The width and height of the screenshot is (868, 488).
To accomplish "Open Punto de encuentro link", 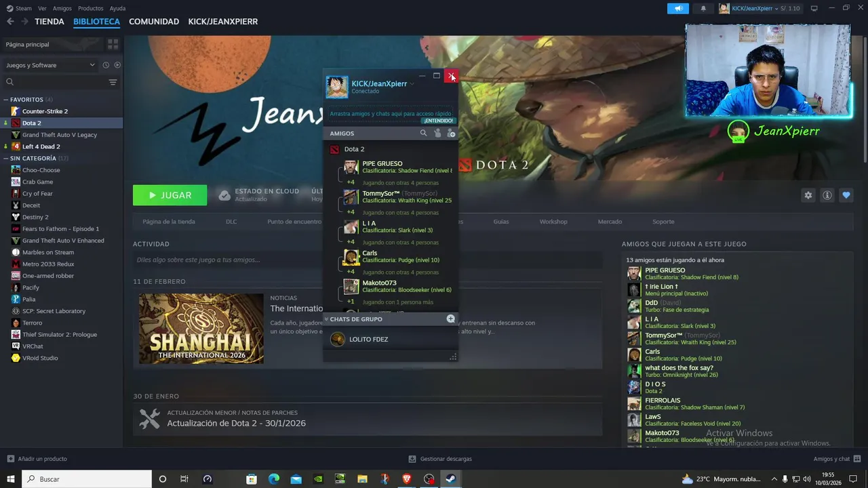I will tap(294, 222).
